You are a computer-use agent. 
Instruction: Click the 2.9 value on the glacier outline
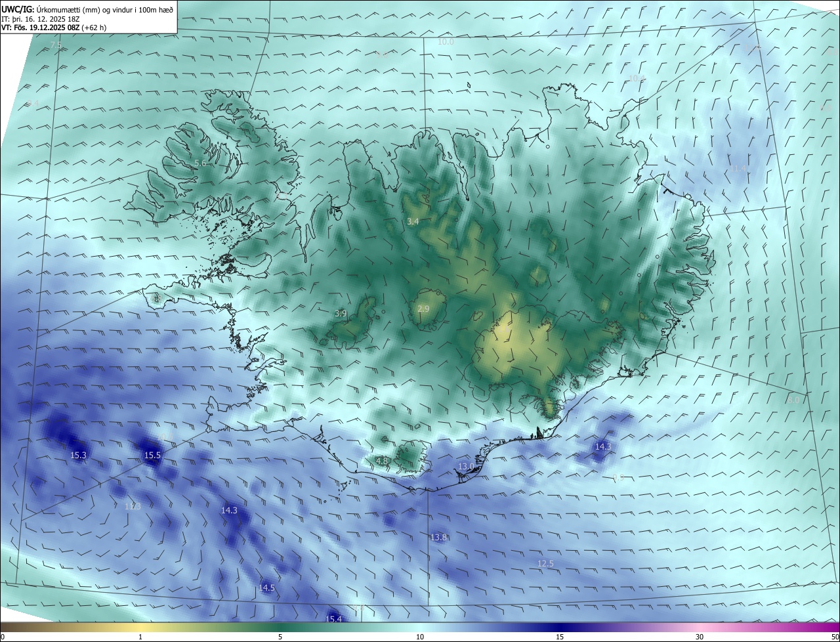[x=423, y=309]
